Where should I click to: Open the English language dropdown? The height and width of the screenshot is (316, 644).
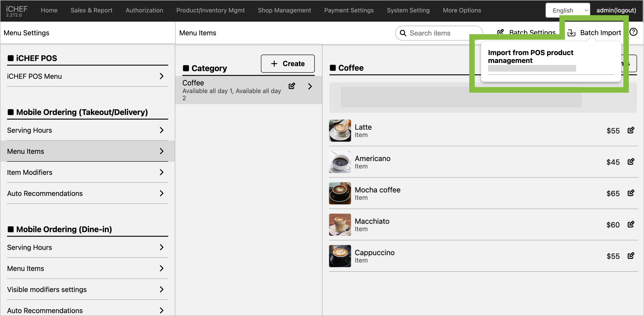[x=567, y=10]
